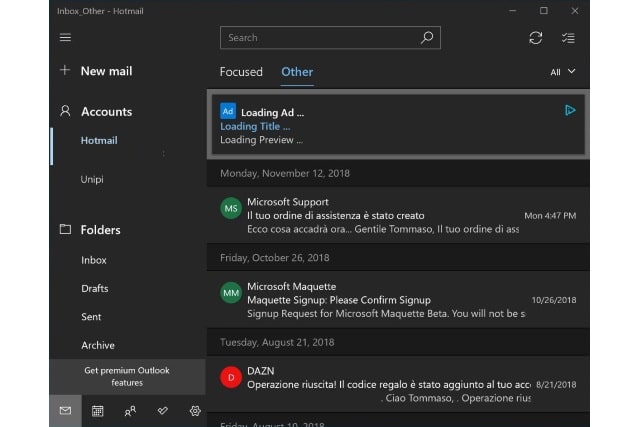
Task: Click the search magnifier icon
Action: pos(427,38)
